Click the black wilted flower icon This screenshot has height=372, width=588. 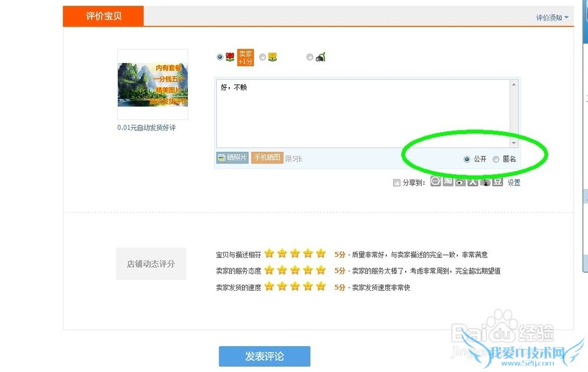pyautogui.click(x=320, y=57)
